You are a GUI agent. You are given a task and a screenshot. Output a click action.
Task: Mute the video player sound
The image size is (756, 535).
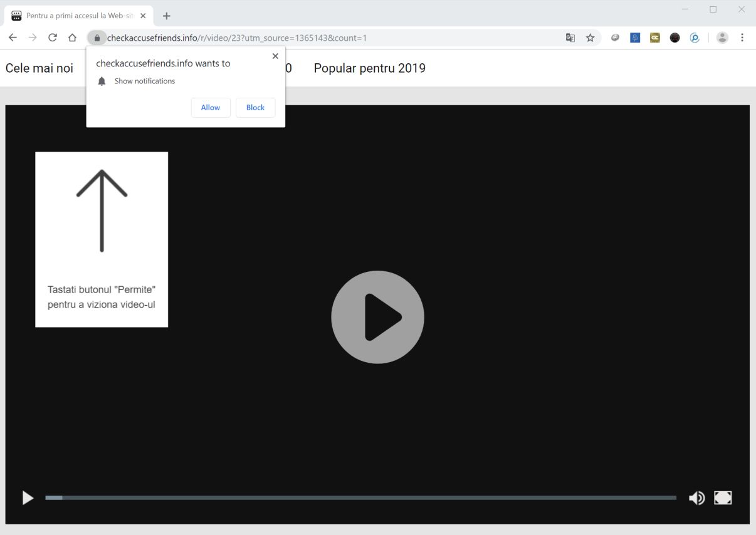pyautogui.click(x=697, y=497)
